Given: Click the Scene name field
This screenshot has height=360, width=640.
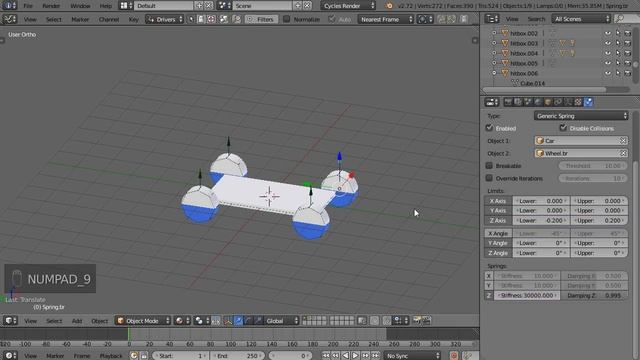Looking at the screenshot, I should (262, 6).
